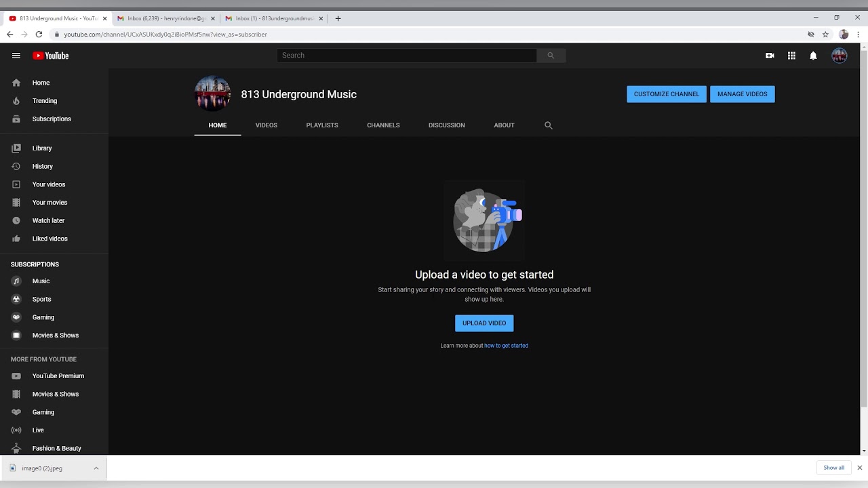Open the YouTube hamburger guide menu
This screenshot has width=868, height=488.
click(16, 56)
